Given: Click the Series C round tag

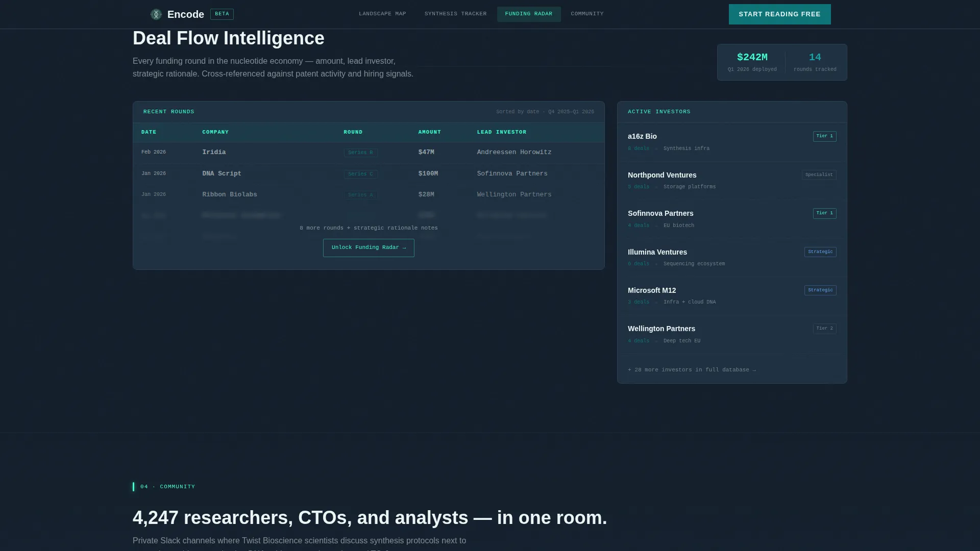Looking at the screenshot, I should coord(361,174).
